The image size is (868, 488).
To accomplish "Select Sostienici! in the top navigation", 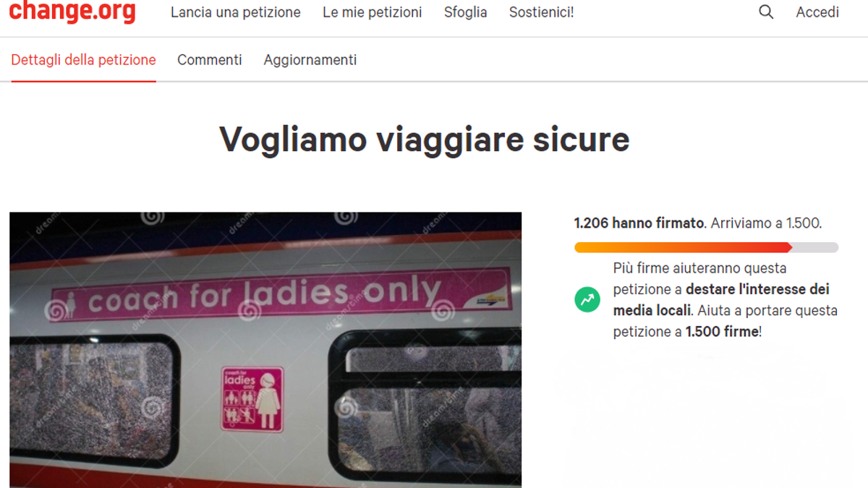I will 542,12.
